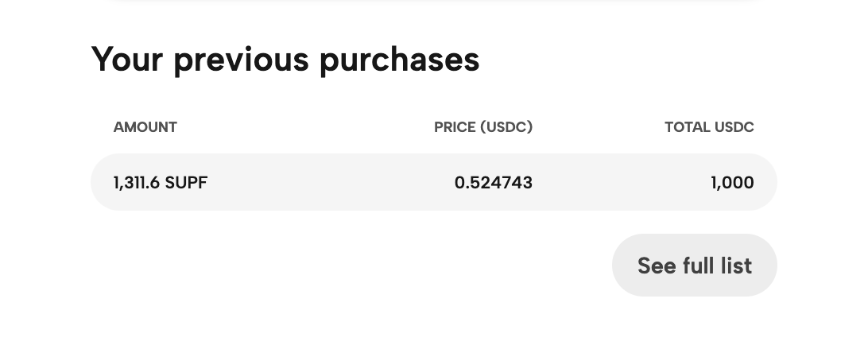Click the word list in the button
868x349 pixels.
point(736,265)
